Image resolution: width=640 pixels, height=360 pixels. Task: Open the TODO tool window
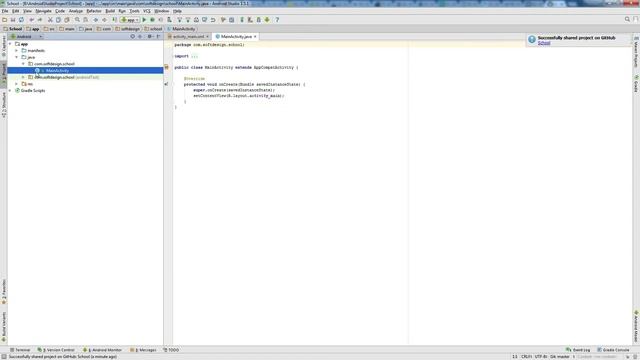click(x=171, y=350)
